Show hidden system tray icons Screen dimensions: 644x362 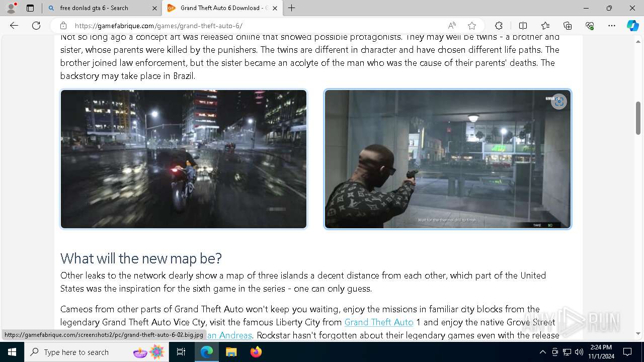pos(542,352)
